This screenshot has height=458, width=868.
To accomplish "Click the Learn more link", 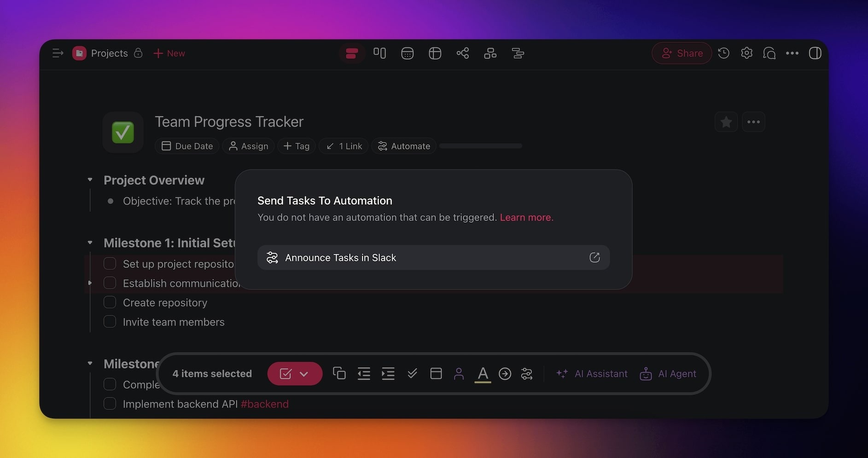I will point(526,217).
